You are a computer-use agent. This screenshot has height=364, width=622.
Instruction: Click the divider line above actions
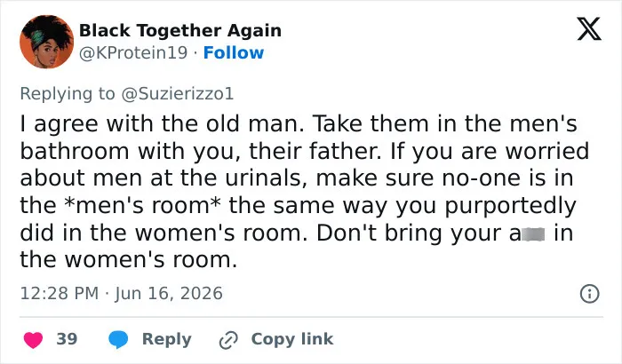311,317
